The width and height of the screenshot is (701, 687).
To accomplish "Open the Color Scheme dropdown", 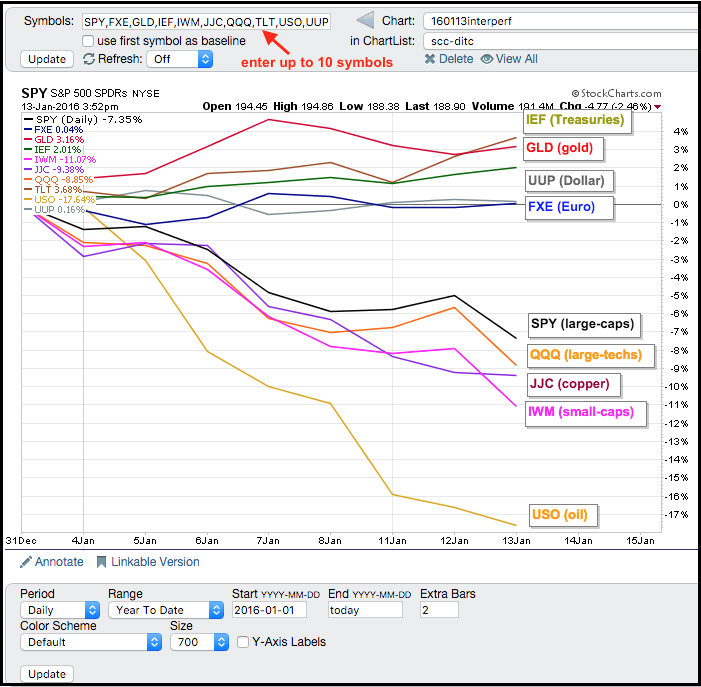I will pos(91,642).
